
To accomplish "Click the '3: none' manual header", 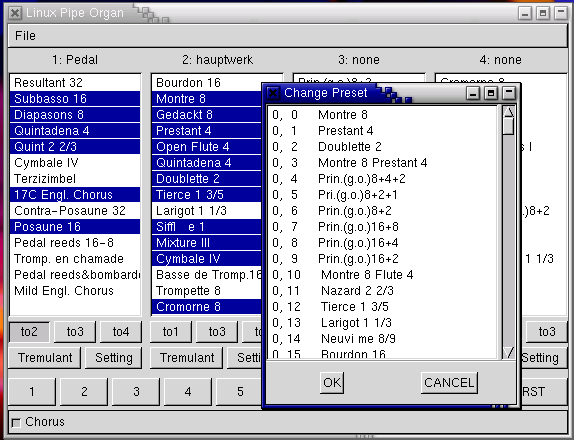I will click(x=359, y=60).
